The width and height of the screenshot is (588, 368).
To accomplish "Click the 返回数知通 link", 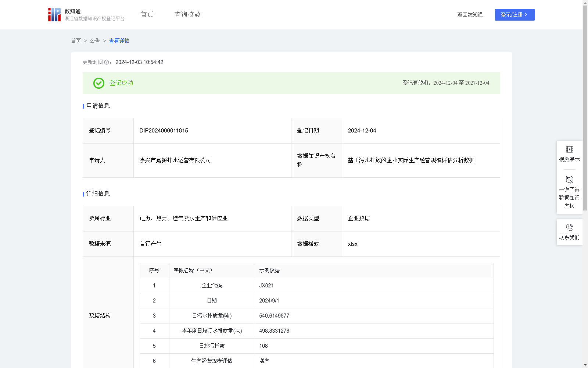I will [x=470, y=15].
